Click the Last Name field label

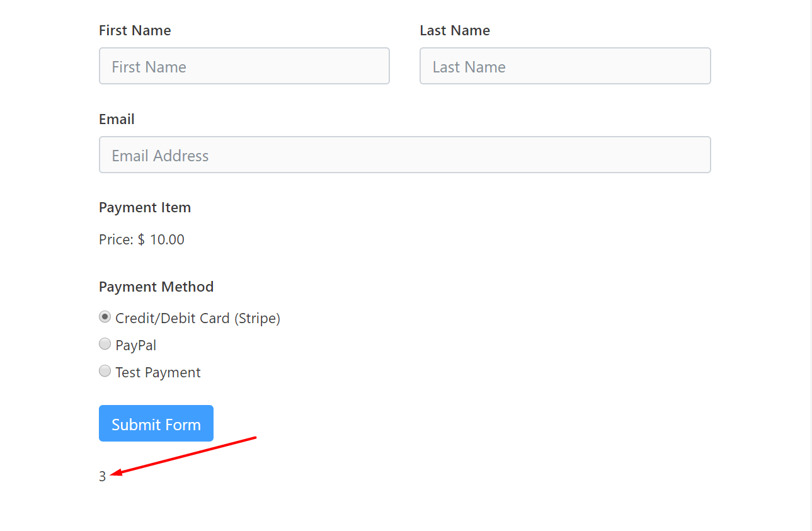(x=455, y=30)
